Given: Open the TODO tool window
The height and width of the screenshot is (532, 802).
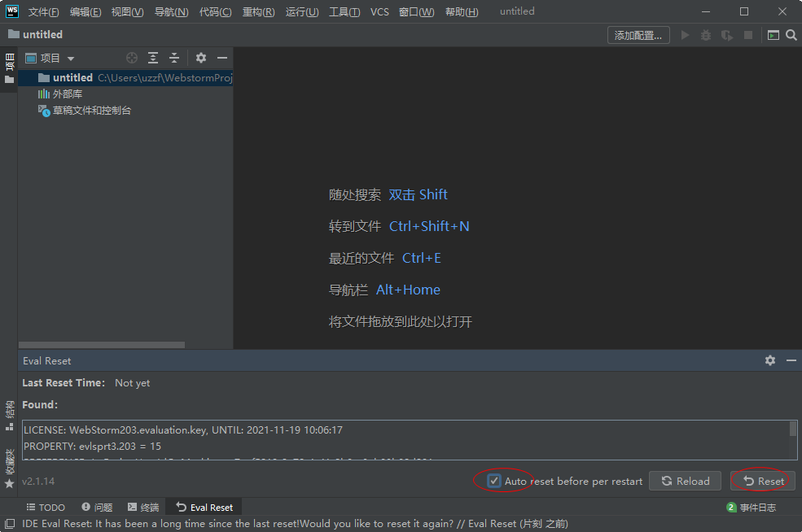Looking at the screenshot, I should pos(46,508).
